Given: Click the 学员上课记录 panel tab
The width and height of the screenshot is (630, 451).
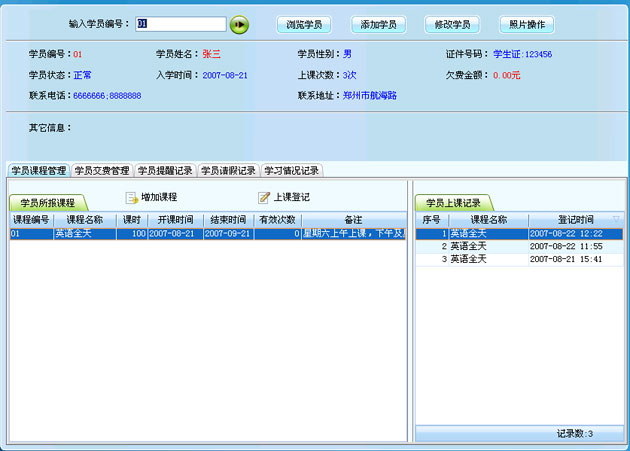Looking at the screenshot, I should (454, 203).
